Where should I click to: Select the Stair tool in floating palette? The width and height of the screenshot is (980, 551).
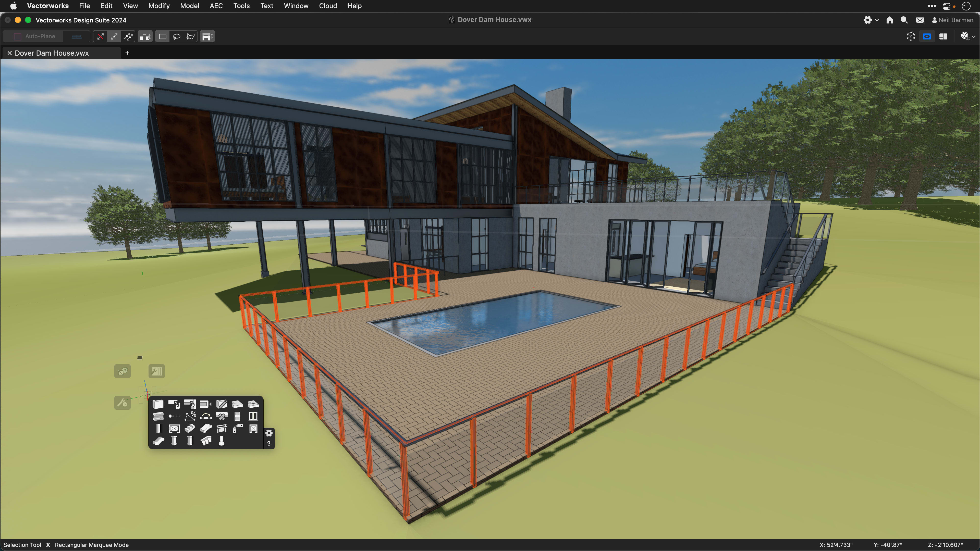(x=190, y=429)
